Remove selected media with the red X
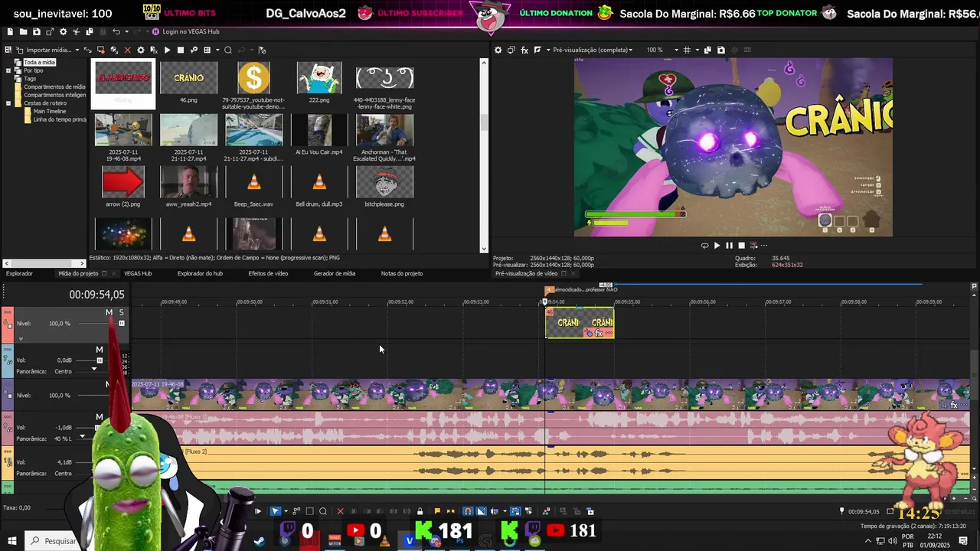This screenshot has width=980, height=551. click(x=127, y=50)
